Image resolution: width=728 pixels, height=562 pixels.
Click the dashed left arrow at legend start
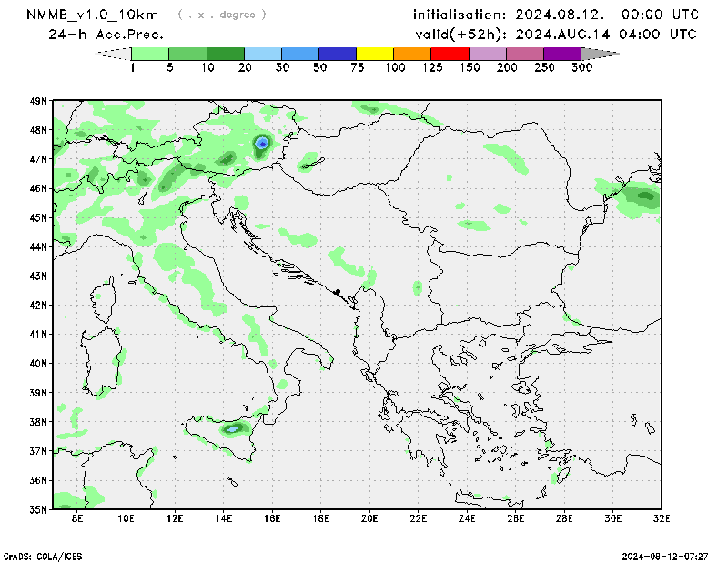click(x=114, y=55)
